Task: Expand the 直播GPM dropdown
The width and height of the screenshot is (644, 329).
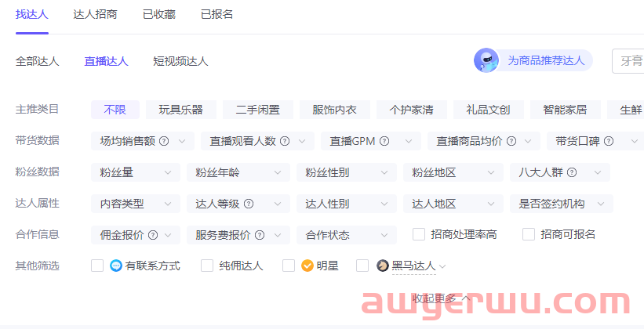Action: click(x=371, y=141)
